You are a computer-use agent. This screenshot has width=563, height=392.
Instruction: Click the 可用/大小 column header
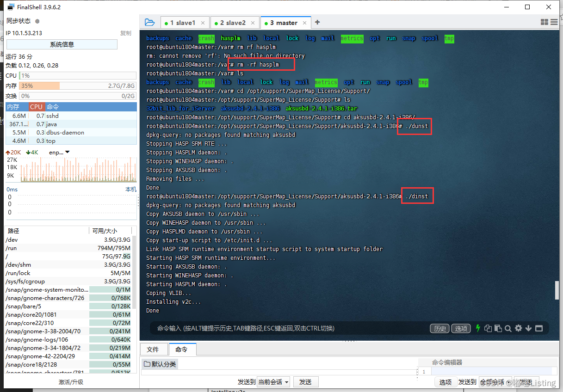click(110, 231)
